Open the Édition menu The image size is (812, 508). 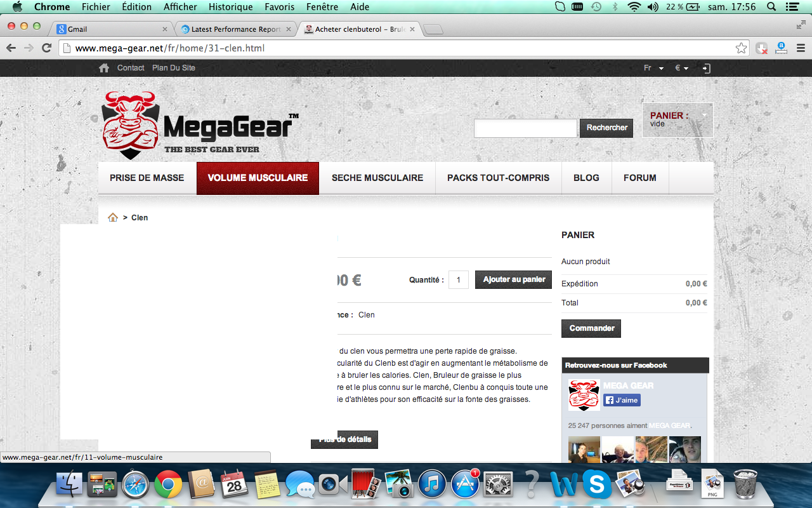tap(136, 7)
